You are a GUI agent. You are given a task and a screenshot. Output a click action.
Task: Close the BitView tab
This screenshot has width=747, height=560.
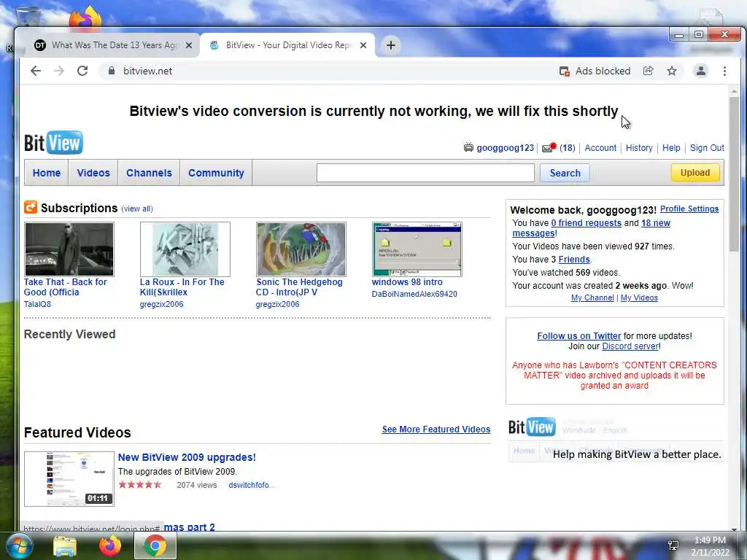point(363,45)
